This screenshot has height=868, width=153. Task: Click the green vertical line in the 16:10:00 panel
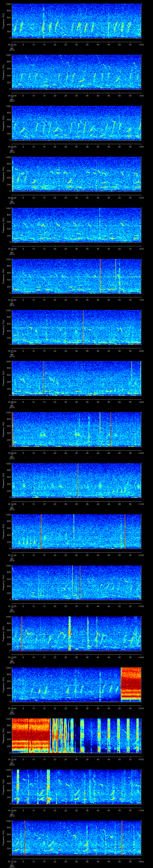78,481
